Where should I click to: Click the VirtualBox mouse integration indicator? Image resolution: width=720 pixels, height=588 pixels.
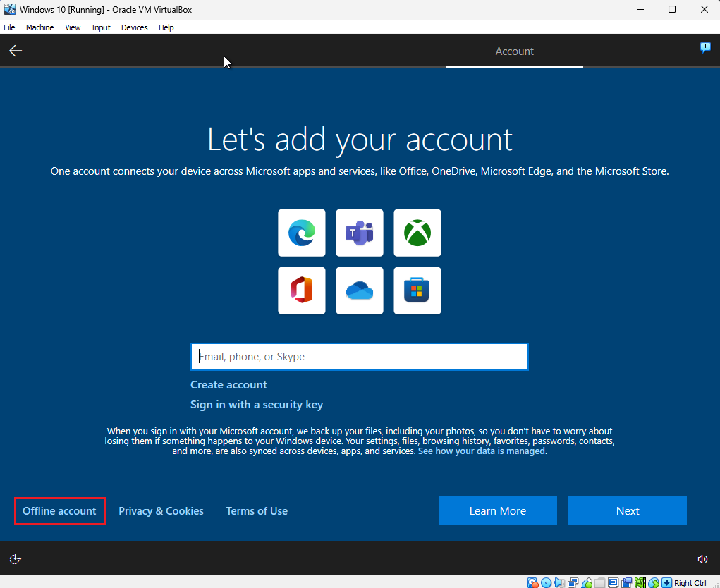coord(654,582)
